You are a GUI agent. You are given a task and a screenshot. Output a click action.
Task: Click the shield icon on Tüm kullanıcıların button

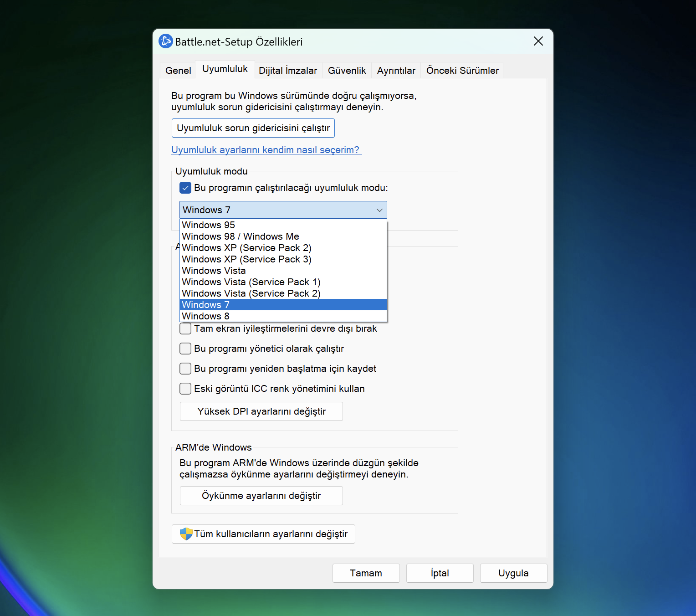click(x=186, y=534)
